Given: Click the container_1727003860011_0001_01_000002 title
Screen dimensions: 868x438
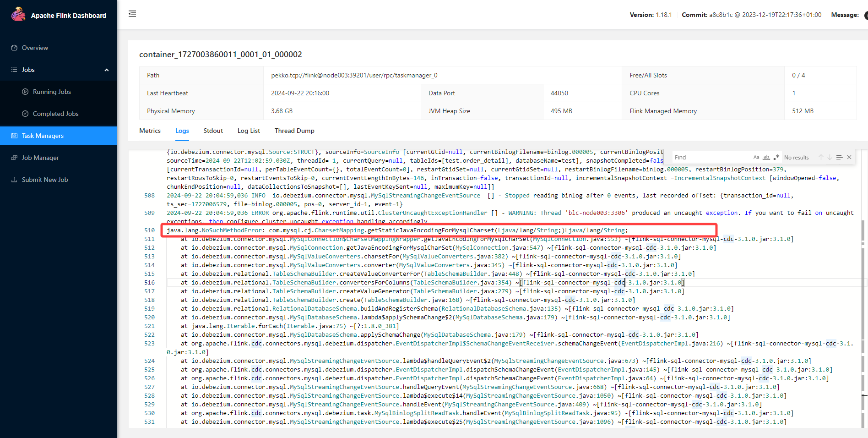Looking at the screenshot, I should (x=221, y=55).
